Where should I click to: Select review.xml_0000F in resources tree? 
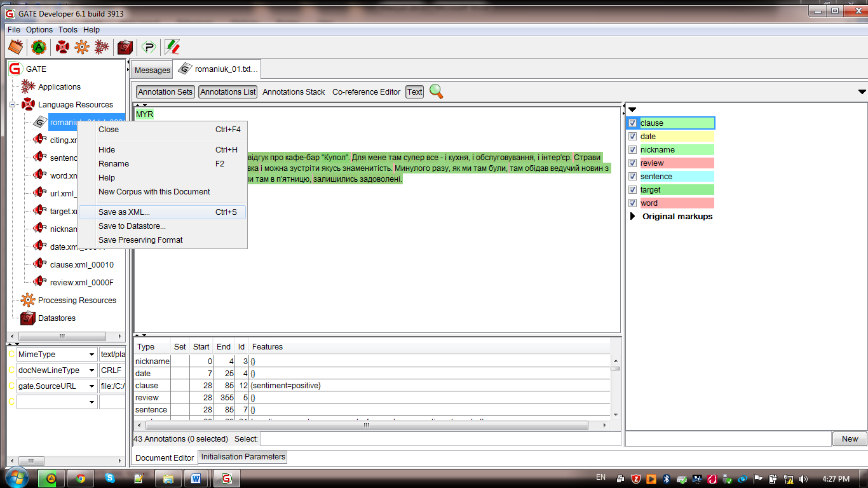(x=81, y=282)
